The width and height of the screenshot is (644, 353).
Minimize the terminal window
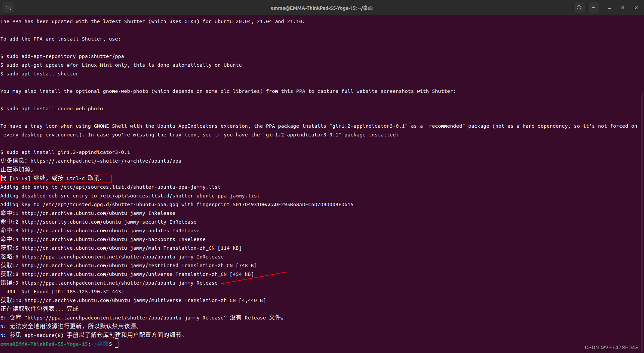tap(609, 8)
